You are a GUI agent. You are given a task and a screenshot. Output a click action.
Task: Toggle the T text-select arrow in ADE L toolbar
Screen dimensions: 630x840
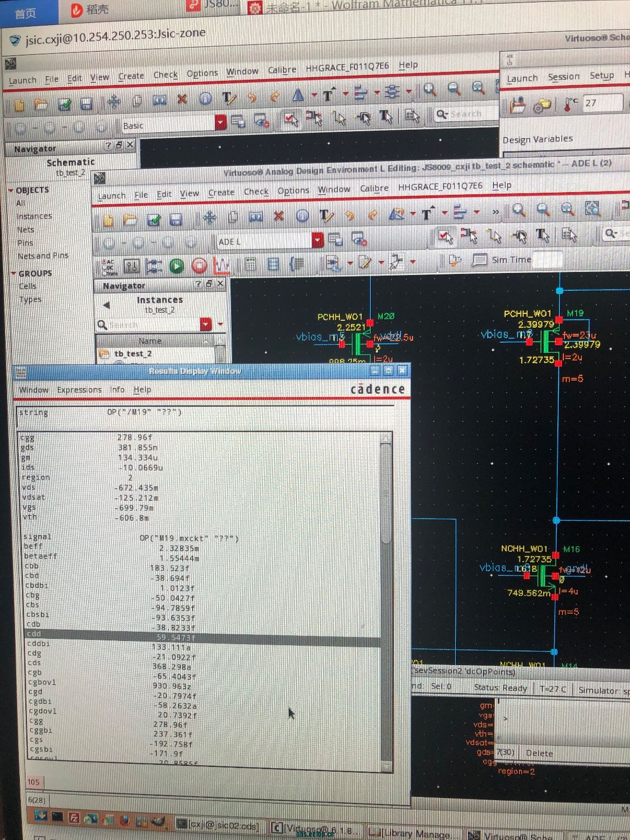pos(542,235)
